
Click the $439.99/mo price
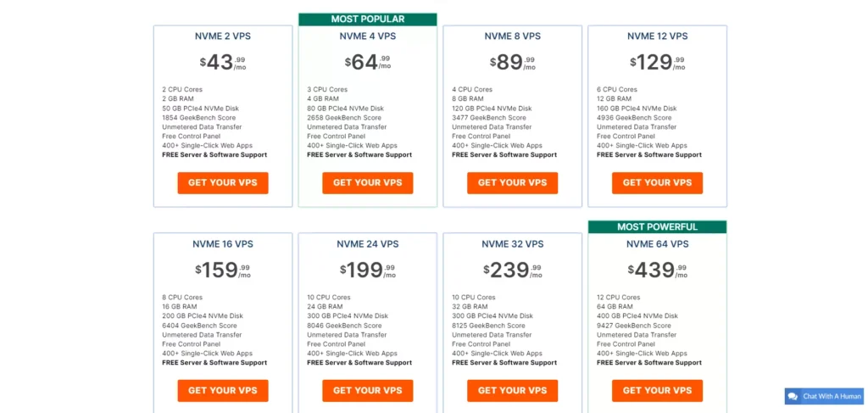coord(657,271)
